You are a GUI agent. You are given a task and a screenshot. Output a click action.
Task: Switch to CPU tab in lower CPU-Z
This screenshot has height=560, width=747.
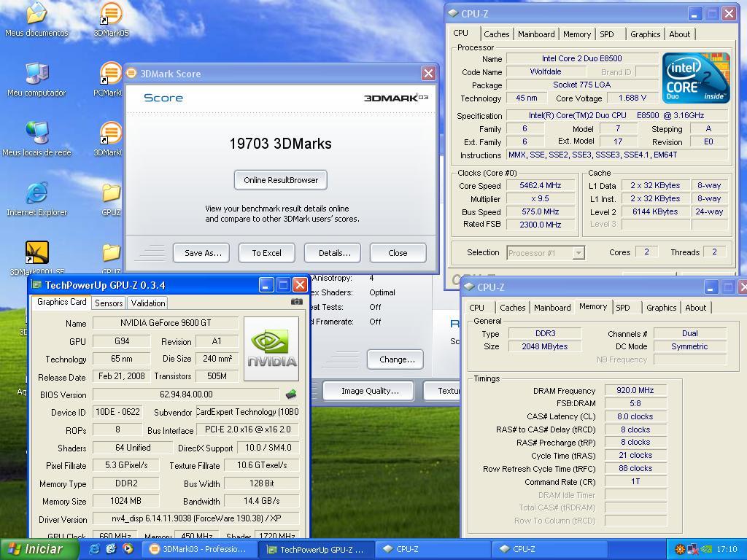coord(476,308)
